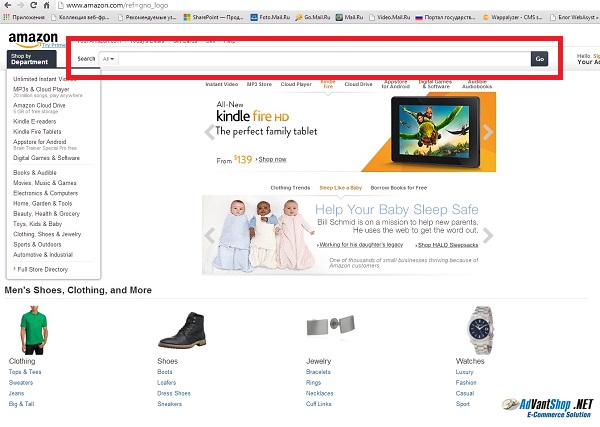Click the Try Prime link
The width and height of the screenshot is (600, 427).
53,45
